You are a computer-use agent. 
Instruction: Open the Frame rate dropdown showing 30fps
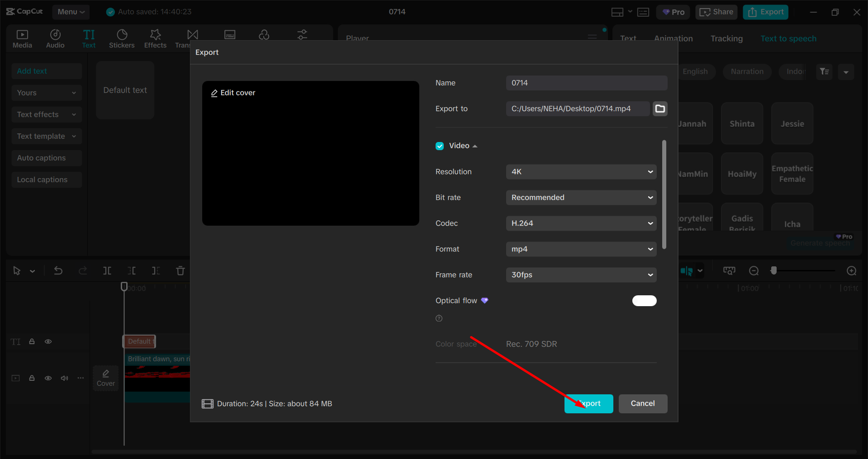coord(581,275)
